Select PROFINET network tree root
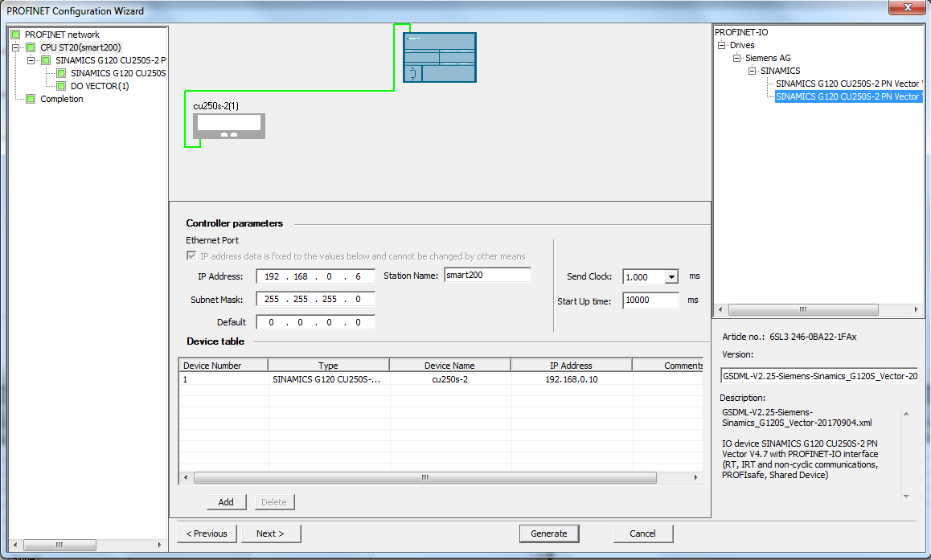The height and width of the screenshot is (560, 931). (62, 35)
